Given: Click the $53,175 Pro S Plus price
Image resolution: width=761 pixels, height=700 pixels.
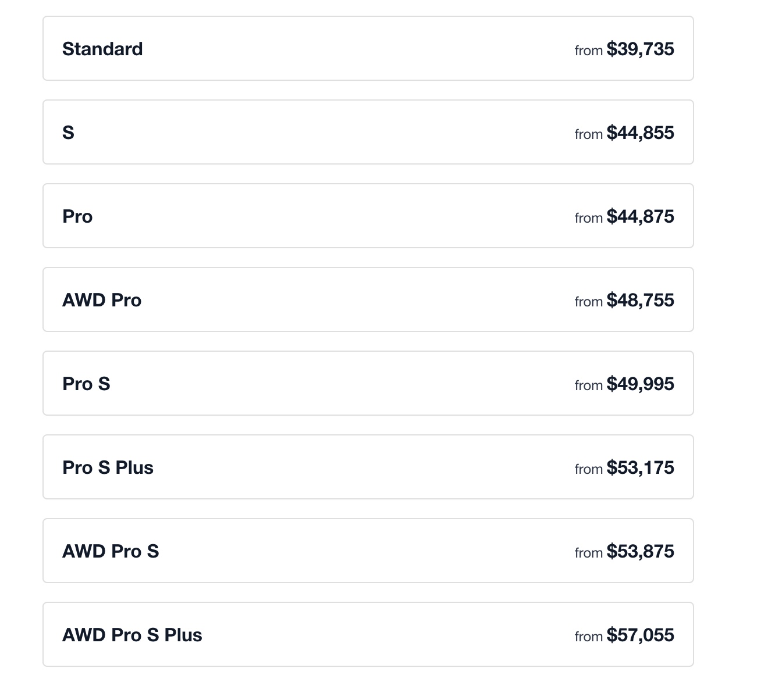Looking at the screenshot, I should point(640,468).
